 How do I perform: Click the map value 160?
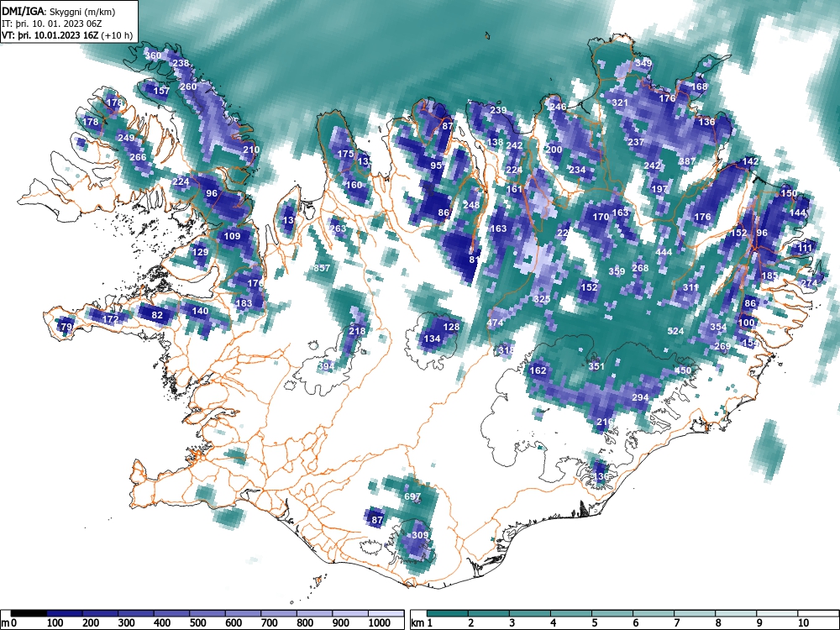(x=354, y=186)
